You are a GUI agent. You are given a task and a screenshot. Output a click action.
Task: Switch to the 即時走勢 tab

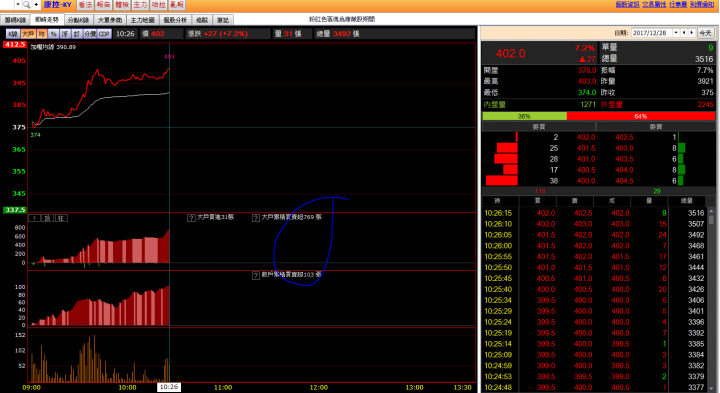(x=47, y=20)
